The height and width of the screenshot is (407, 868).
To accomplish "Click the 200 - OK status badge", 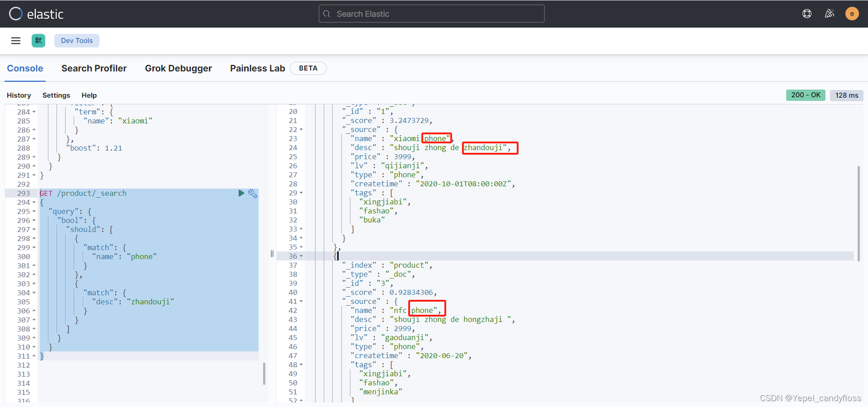I will click(806, 95).
